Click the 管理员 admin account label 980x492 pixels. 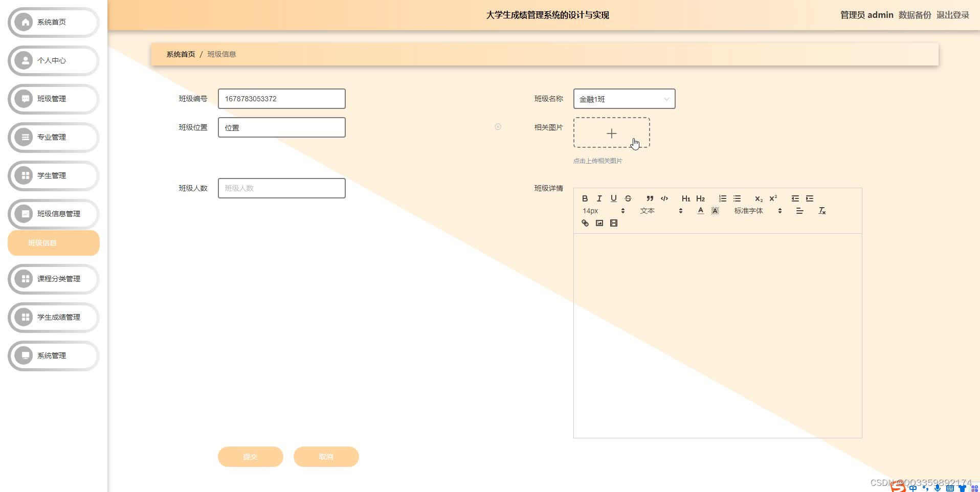(x=866, y=15)
